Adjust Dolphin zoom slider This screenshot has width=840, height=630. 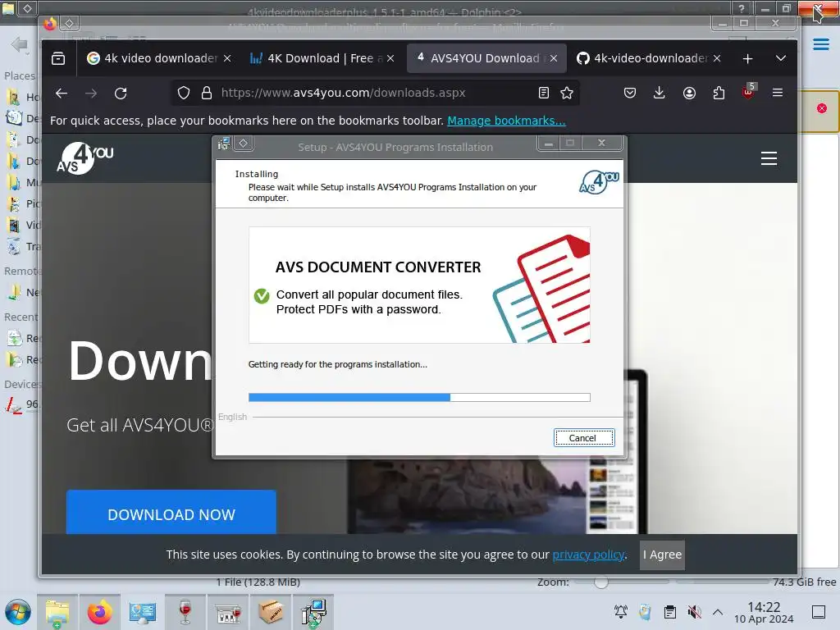click(601, 582)
